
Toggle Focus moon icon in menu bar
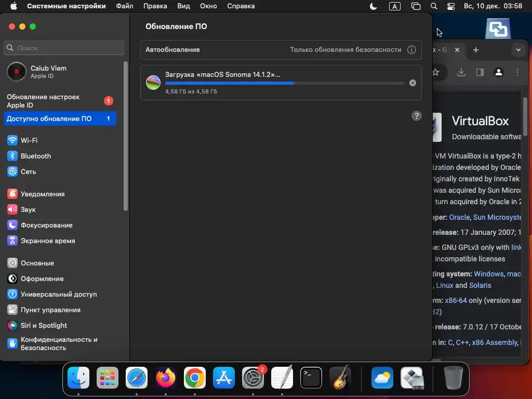point(373,6)
